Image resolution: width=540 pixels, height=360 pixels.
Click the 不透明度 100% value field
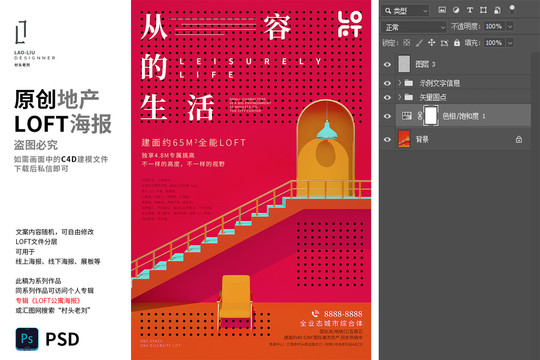pos(495,27)
